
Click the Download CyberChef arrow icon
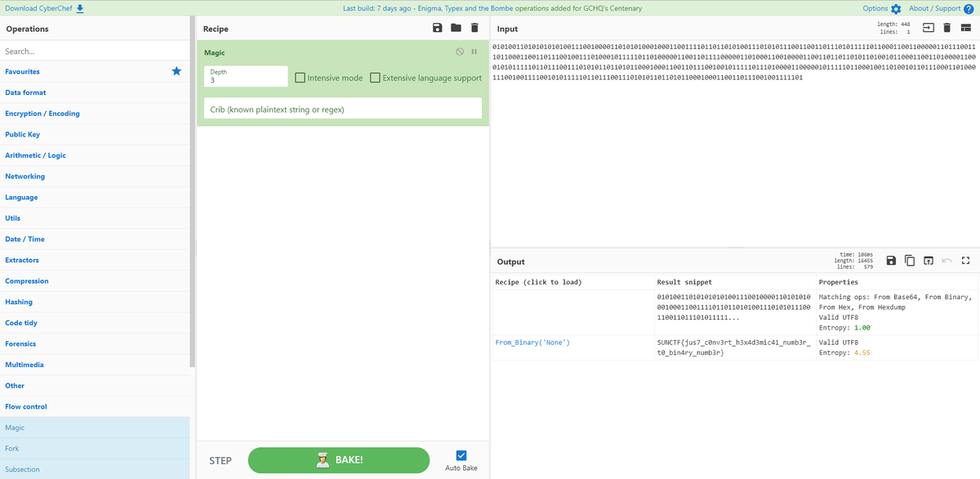point(80,8)
